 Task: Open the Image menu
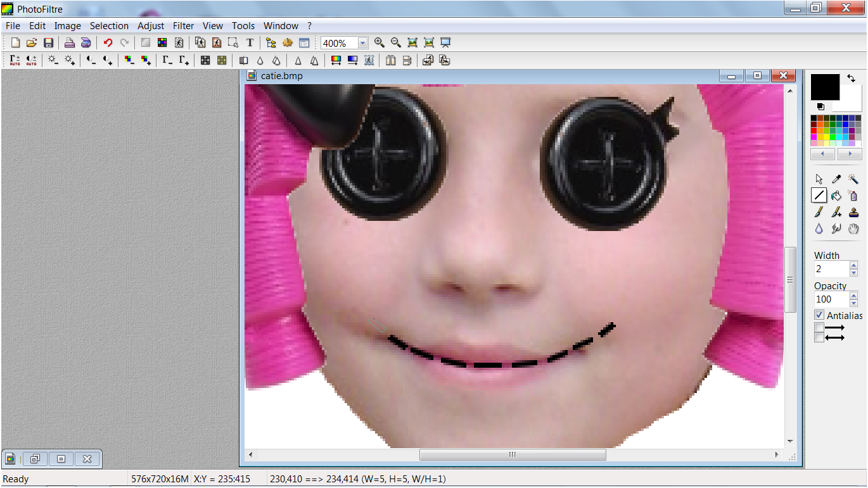tap(67, 26)
